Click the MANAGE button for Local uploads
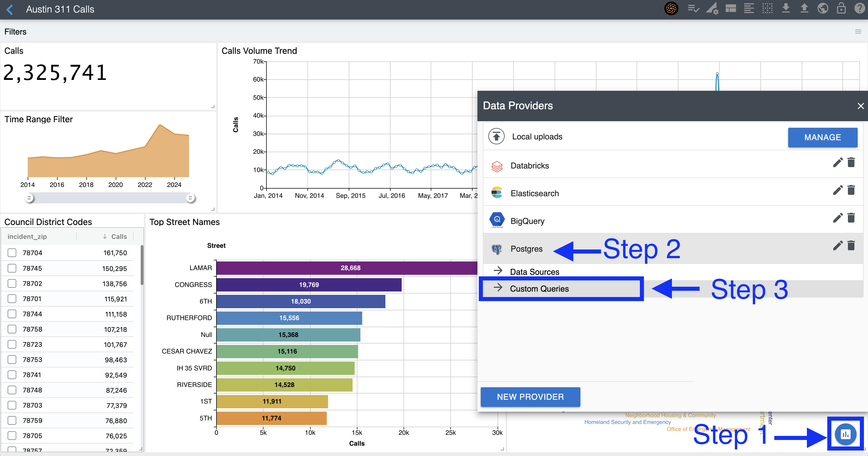 [822, 137]
